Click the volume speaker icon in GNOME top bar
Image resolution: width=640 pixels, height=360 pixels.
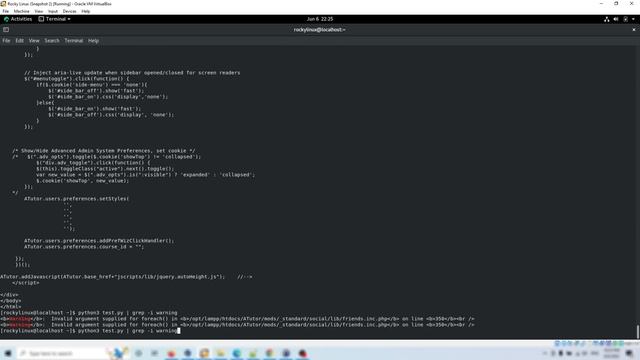click(616, 19)
